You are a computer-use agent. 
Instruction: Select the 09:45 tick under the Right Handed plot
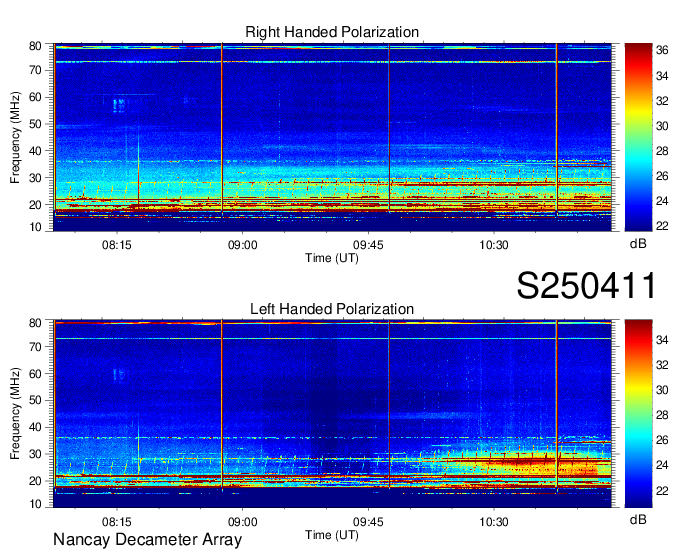(x=368, y=245)
